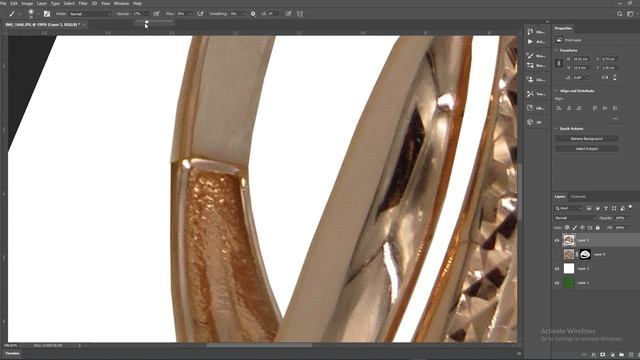Filter layers by pixel layers
This screenshot has width=640, height=360.
[x=589, y=208]
